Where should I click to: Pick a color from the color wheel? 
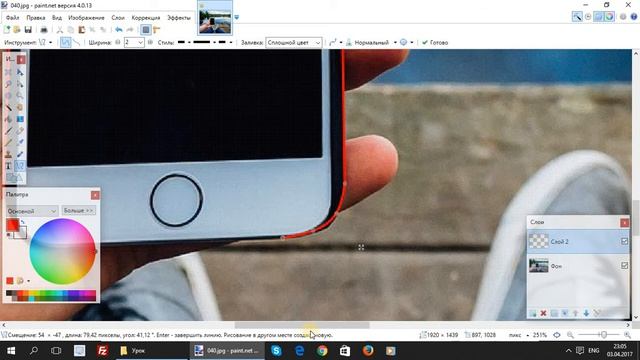pos(62,251)
